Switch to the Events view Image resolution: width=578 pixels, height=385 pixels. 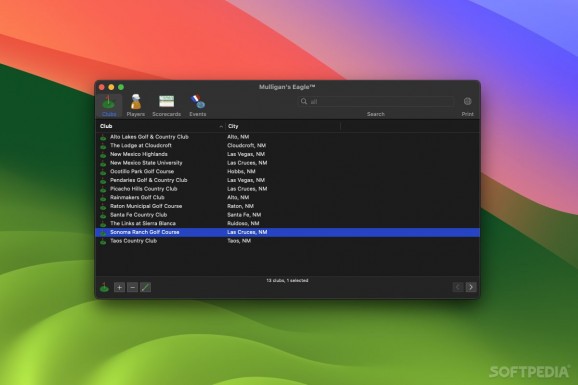tap(198, 106)
